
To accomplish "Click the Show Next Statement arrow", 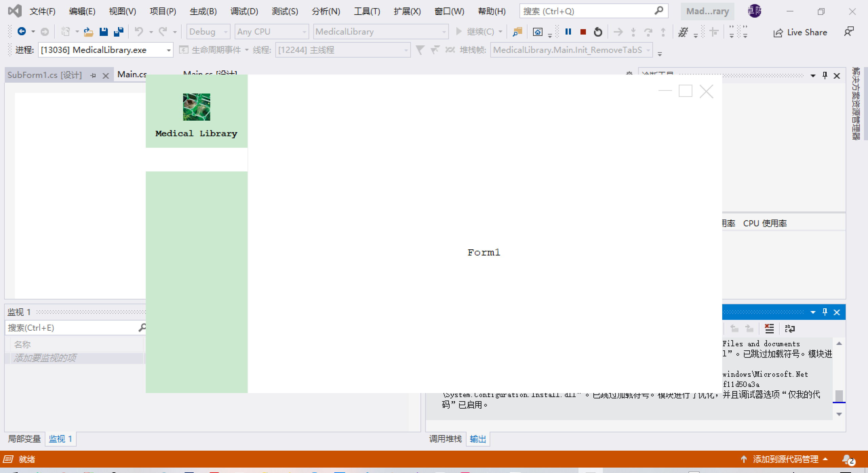I will [x=618, y=32].
